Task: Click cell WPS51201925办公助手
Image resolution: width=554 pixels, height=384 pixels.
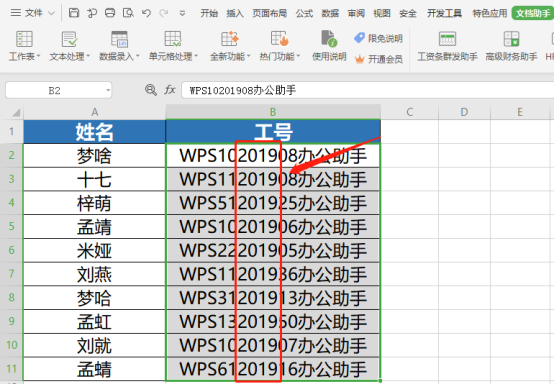Action: (273, 203)
